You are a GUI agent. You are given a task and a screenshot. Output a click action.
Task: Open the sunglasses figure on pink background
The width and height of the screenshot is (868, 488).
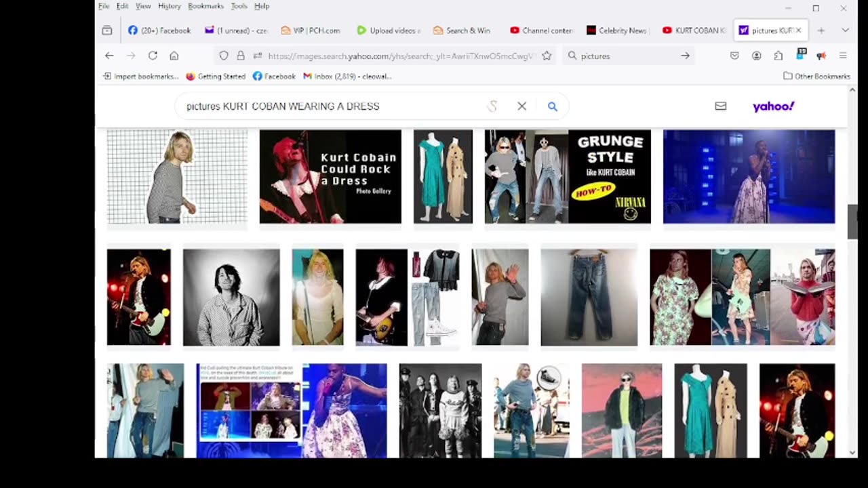(x=622, y=411)
